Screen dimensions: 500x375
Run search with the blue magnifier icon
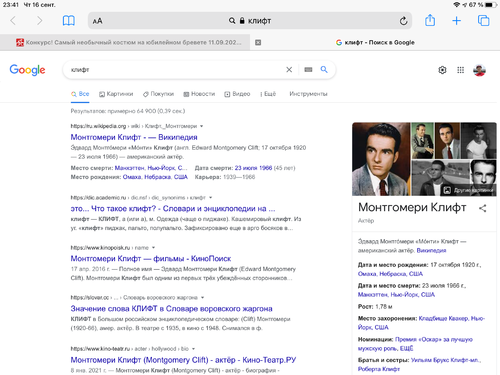[324, 69]
